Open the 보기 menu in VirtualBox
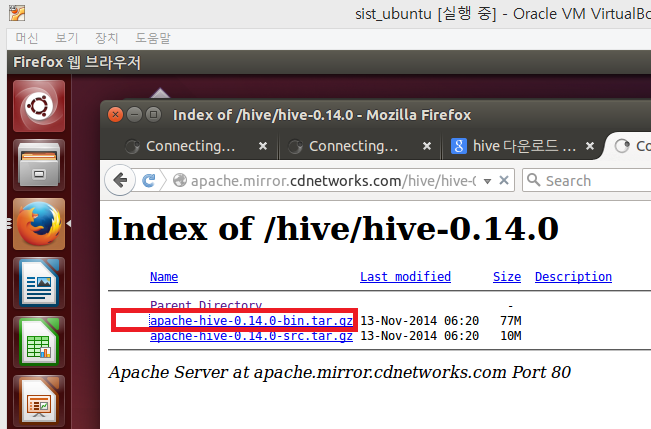 click(x=67, y=38)
